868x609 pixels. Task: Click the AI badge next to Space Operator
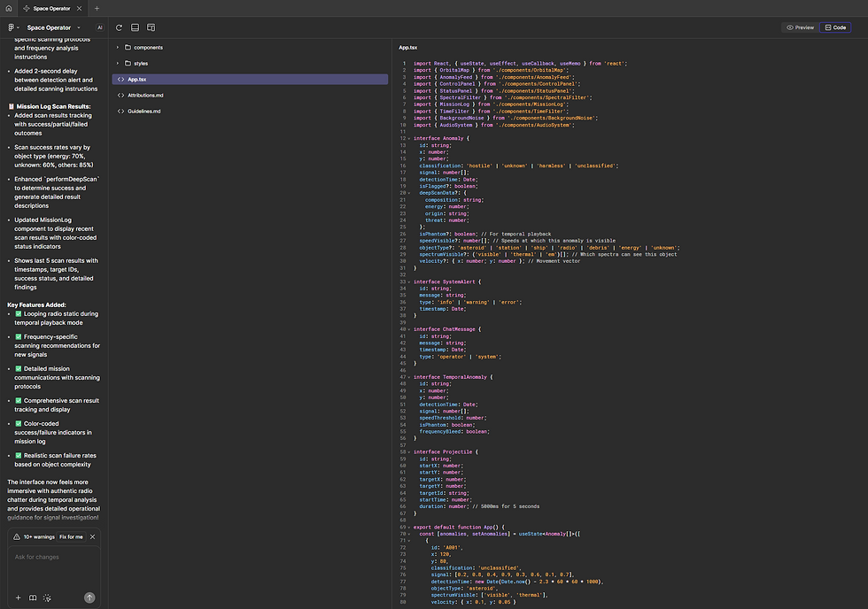(99, 27)
